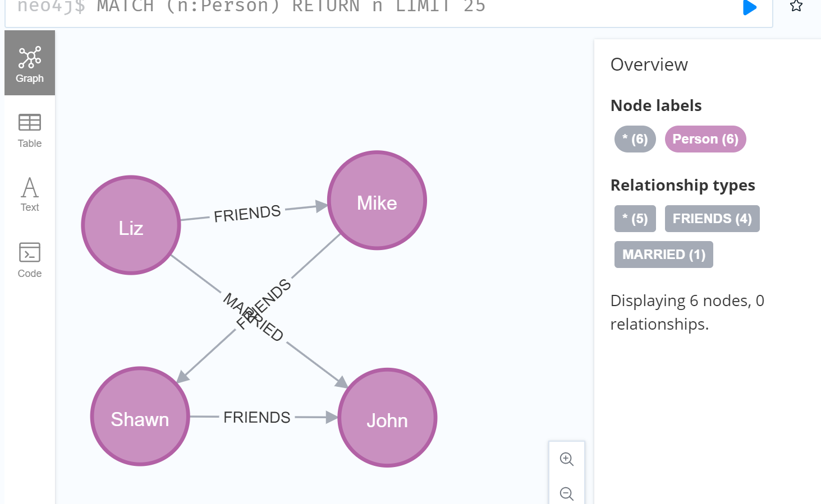Click the all-nodes * (6) label
The width and height of the screenshot is (821, 504).
[x=635, y=139]
